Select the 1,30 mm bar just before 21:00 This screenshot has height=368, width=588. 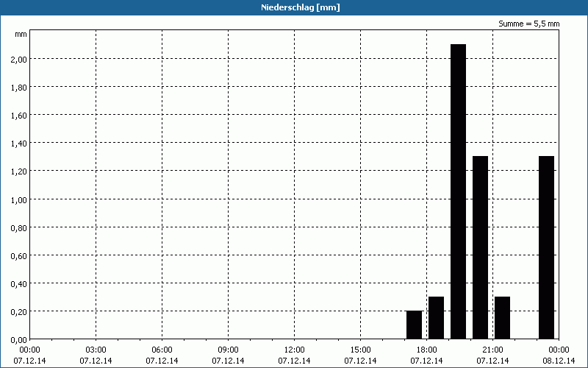481,247
